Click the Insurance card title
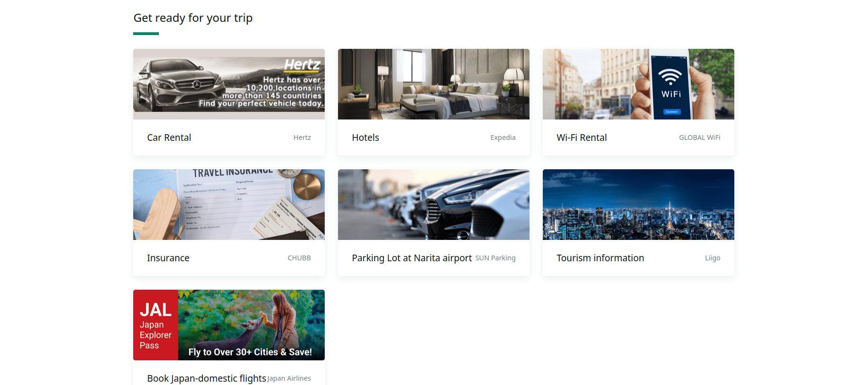 pos(168,258)
